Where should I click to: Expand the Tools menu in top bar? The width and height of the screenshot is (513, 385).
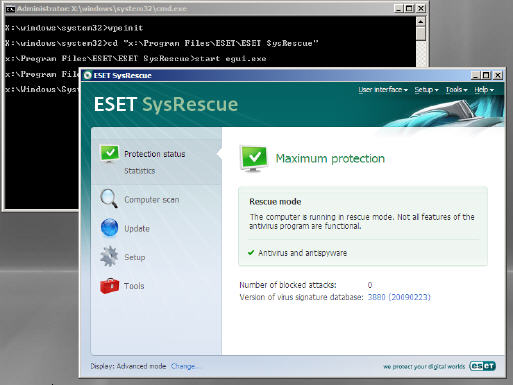(x=456, y=90)
